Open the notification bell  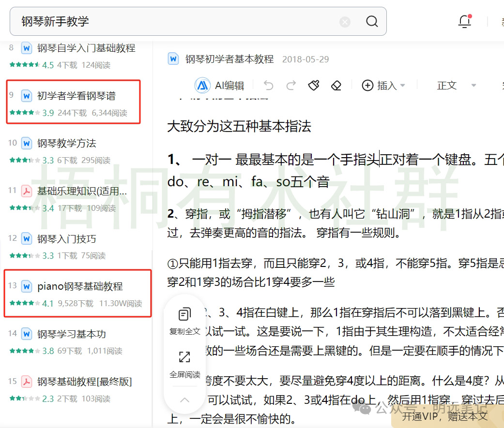464,22
